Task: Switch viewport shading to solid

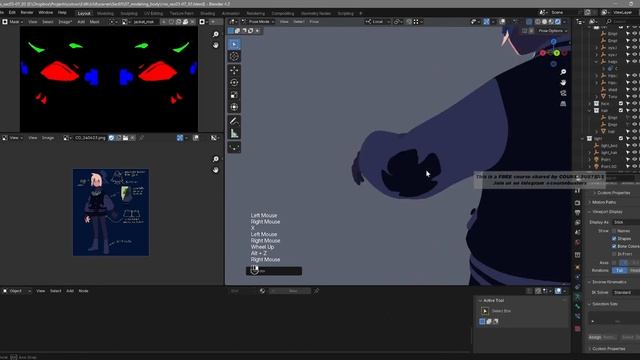Action: [544, 22]
